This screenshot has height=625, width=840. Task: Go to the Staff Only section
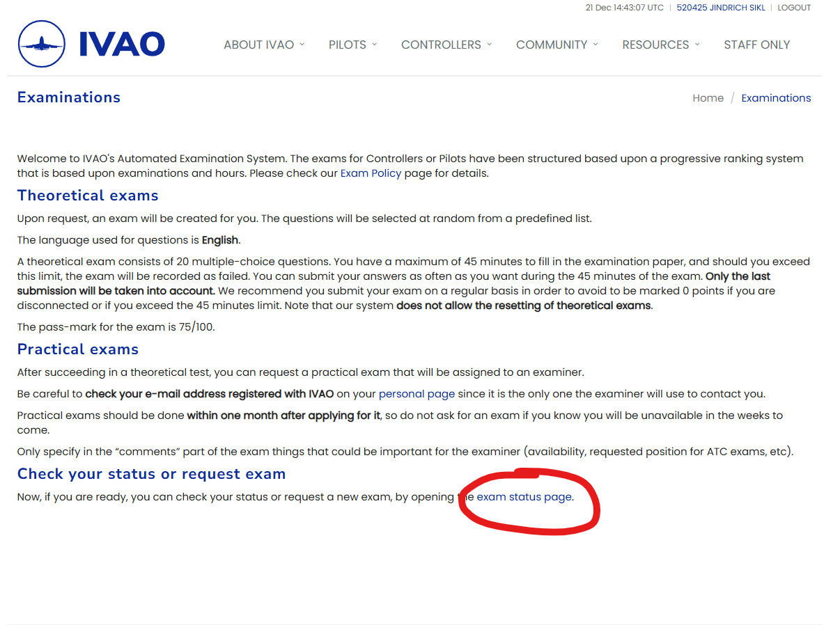click(757, 45)
